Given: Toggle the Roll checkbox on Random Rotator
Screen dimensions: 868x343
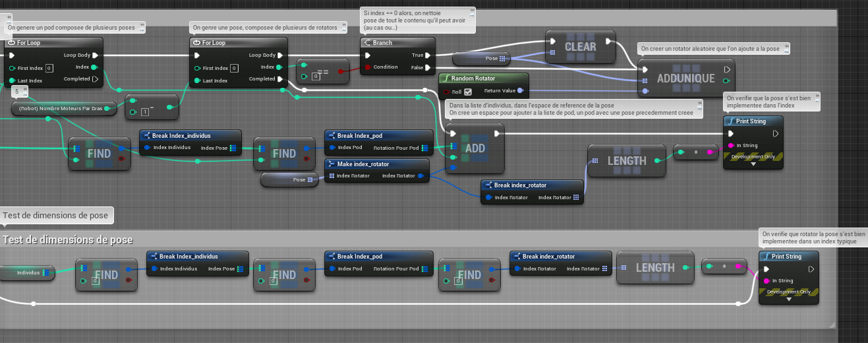Looking at the screenshot, I should click(x=468, y=92).
